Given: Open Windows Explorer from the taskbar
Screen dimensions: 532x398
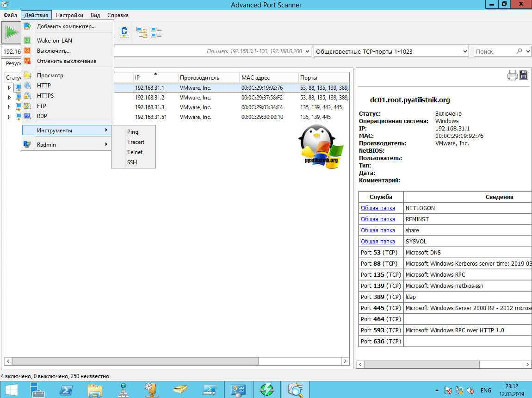Looking at the screenshot, I should 95,389.
